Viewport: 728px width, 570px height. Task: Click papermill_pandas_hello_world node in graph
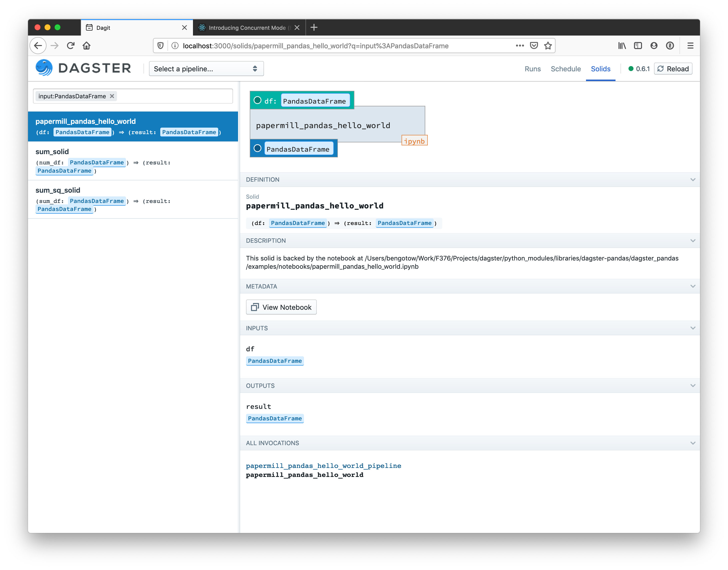pos(337,124)
